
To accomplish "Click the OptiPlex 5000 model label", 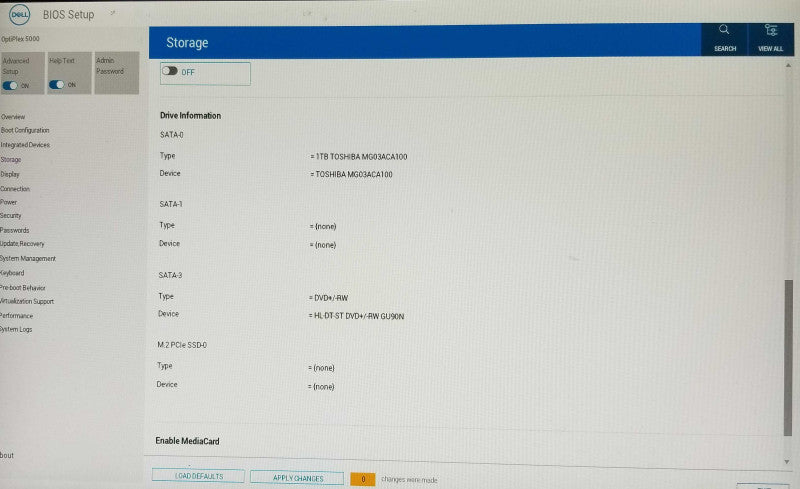I will point(20,39).
